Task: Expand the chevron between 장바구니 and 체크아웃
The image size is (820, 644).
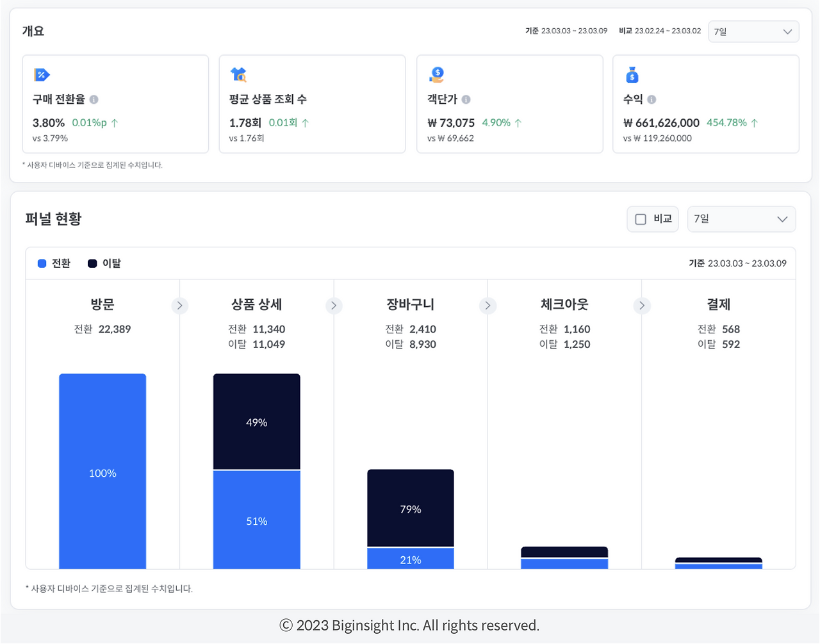Action: tap(488, 306)
